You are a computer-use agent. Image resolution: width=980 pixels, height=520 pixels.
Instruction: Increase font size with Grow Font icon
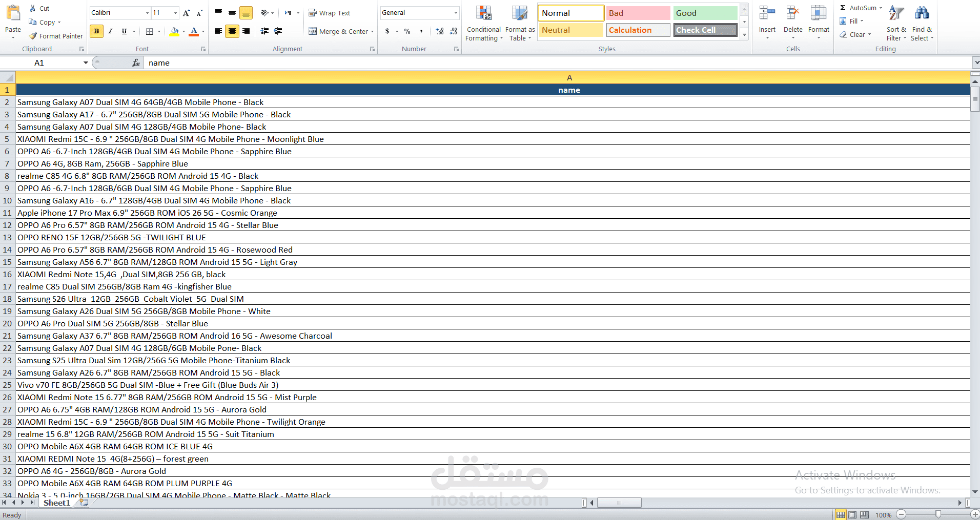click(x=187, y=13)
